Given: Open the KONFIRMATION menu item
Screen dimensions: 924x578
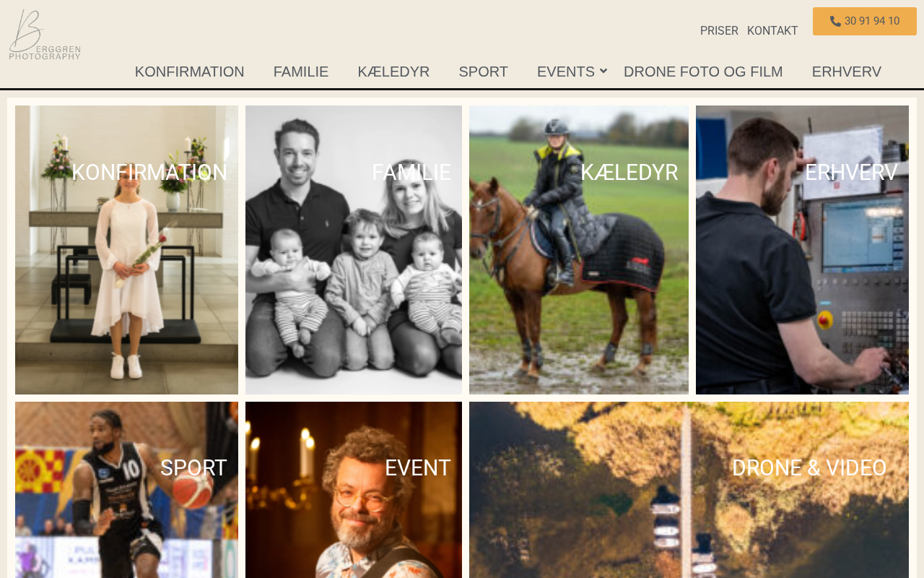Looking at the screenshot, I should (190, 72).
